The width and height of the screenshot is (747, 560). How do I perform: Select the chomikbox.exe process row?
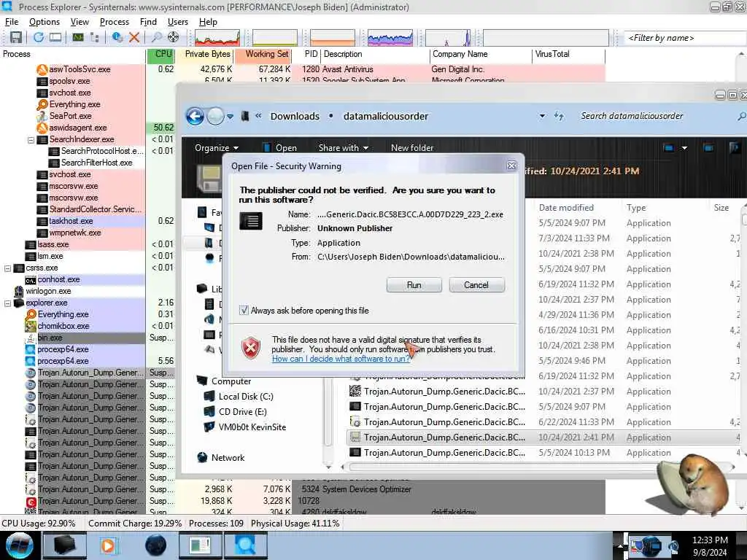pos(85,326)
